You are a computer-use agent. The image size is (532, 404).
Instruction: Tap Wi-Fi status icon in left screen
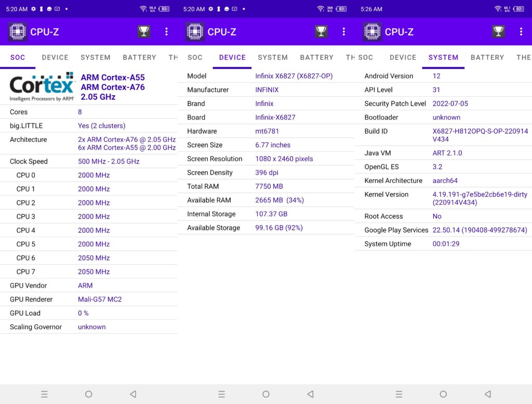(x=143, y=9)
